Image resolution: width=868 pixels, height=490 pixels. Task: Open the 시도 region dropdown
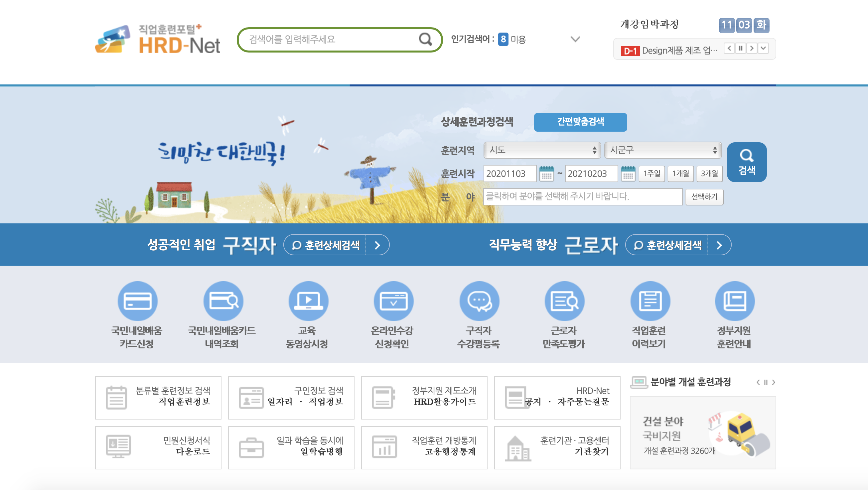[542, 150]
